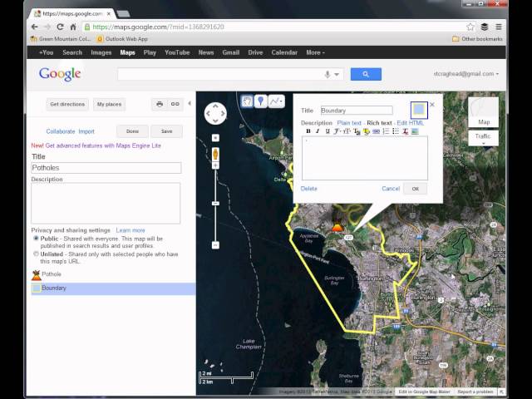Click the browser reload icon
The width and height of the screenshot is (532, 399).
tap(60, 27)
